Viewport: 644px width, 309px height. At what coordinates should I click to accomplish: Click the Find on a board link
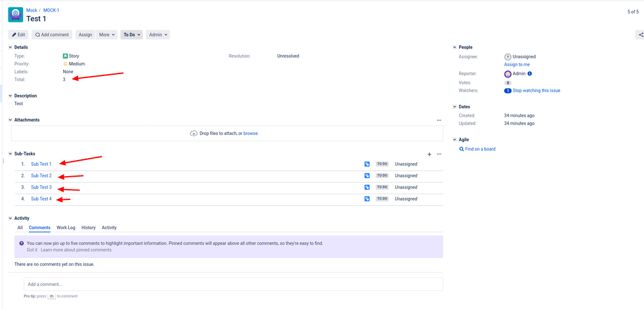click(480, 149)
